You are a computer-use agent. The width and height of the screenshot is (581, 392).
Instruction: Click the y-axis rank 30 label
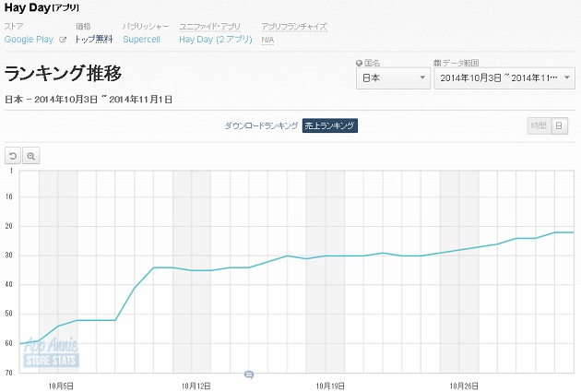point(9,255)
